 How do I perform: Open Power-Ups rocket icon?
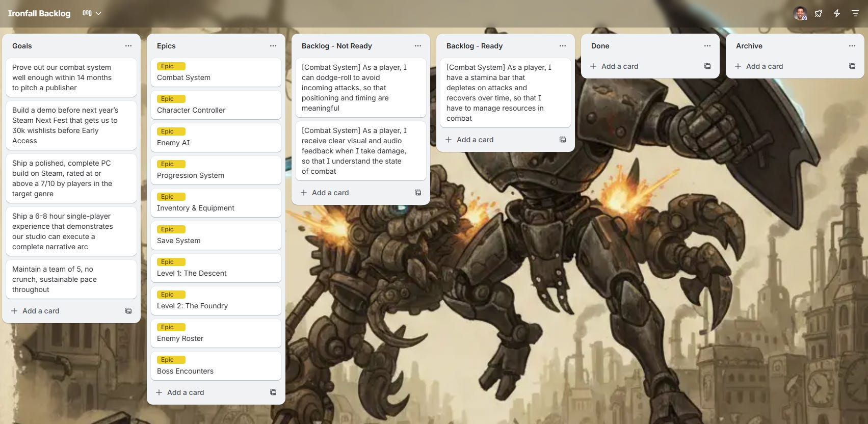tap(819, 13)
